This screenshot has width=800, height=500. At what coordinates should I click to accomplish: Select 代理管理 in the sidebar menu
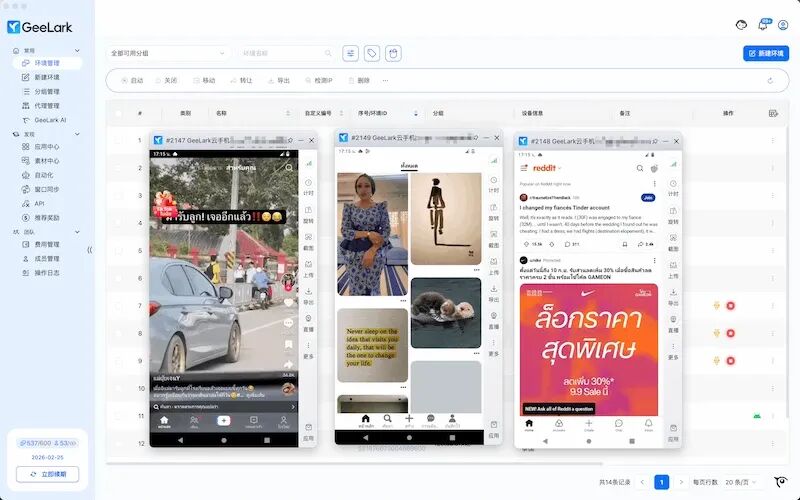point(47,106)
